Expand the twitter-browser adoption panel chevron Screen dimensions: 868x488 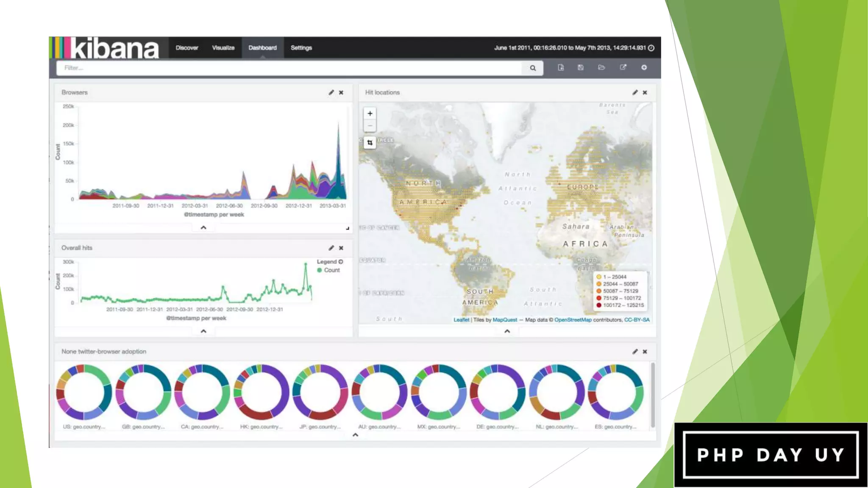(x=355, y=435)
